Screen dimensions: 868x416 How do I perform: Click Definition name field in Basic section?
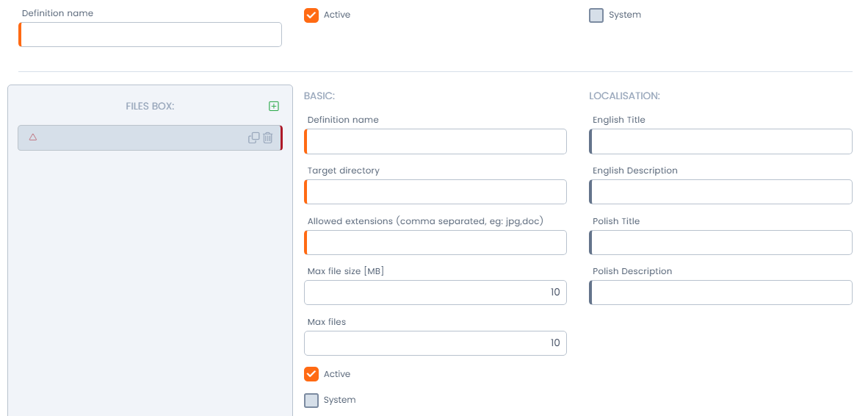(436, 142)
